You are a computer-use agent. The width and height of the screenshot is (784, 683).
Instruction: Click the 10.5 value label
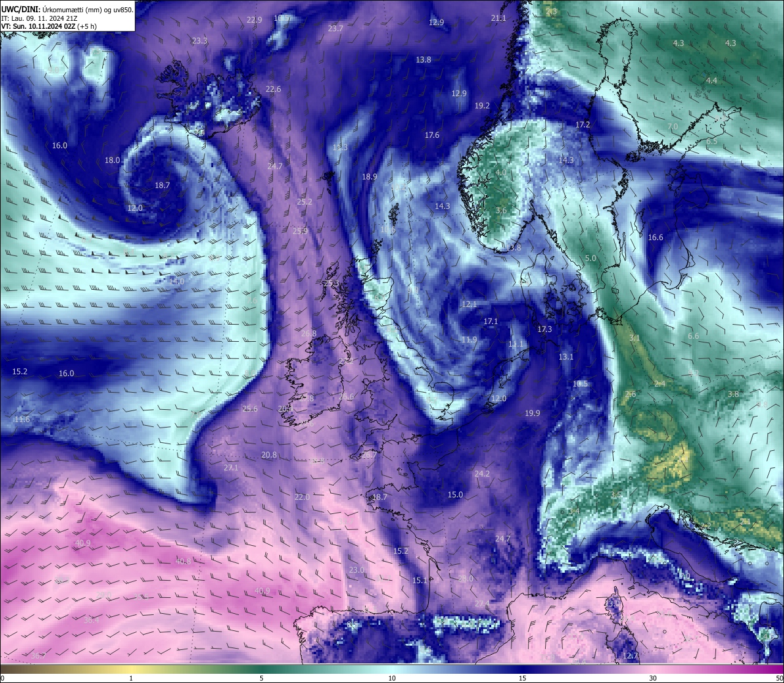580,384
